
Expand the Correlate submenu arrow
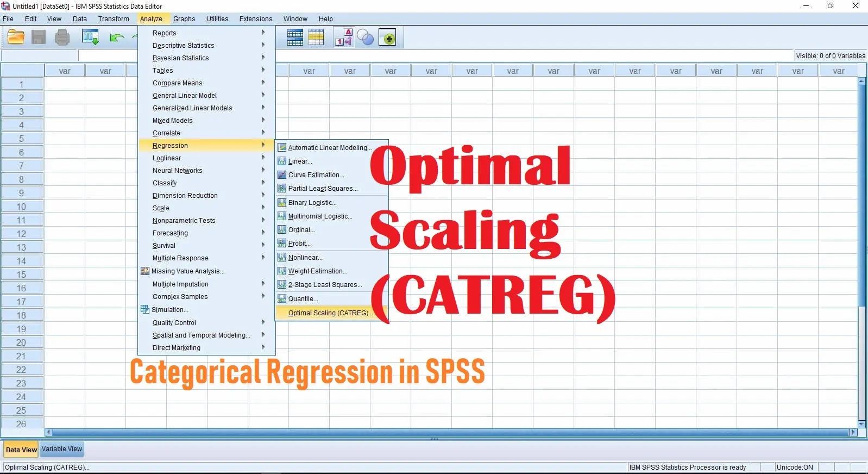tap(263, 133)
